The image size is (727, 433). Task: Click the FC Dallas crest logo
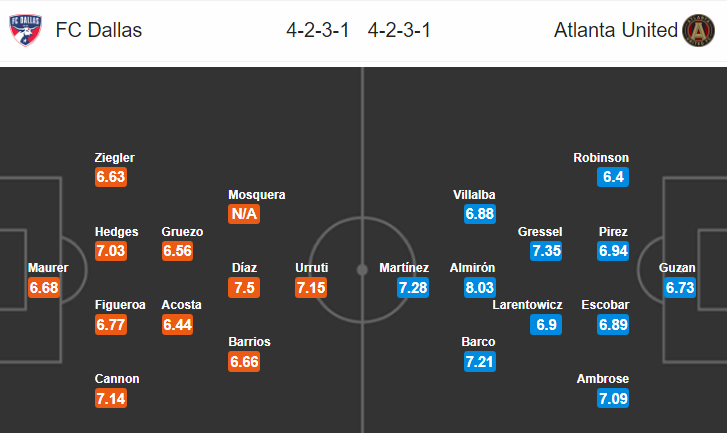(x=26, y=30)
